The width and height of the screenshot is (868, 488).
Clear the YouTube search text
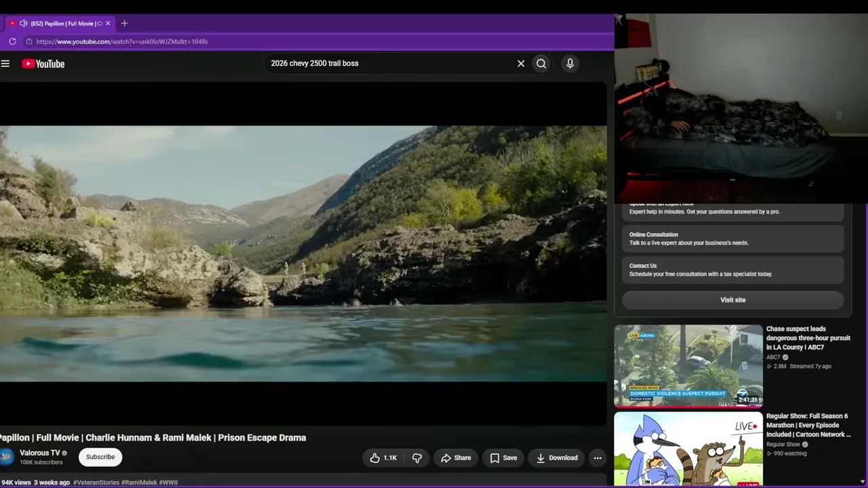pos(521,63)
